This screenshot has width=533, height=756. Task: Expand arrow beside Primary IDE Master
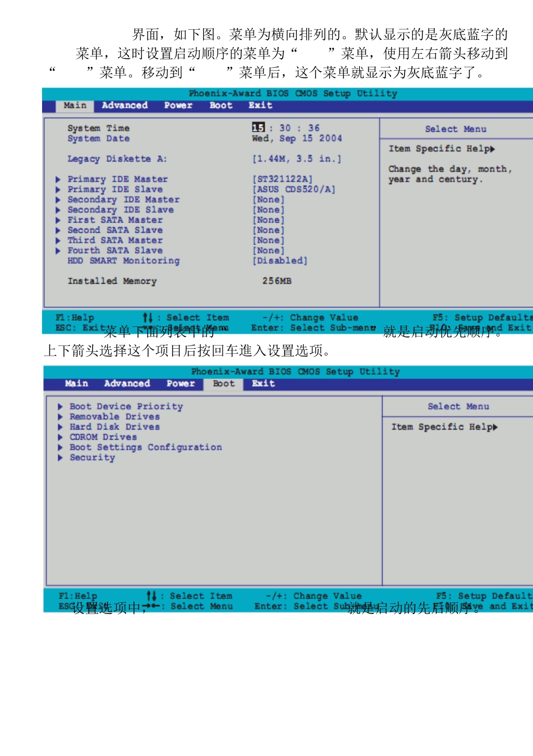(x=58, y=179)
